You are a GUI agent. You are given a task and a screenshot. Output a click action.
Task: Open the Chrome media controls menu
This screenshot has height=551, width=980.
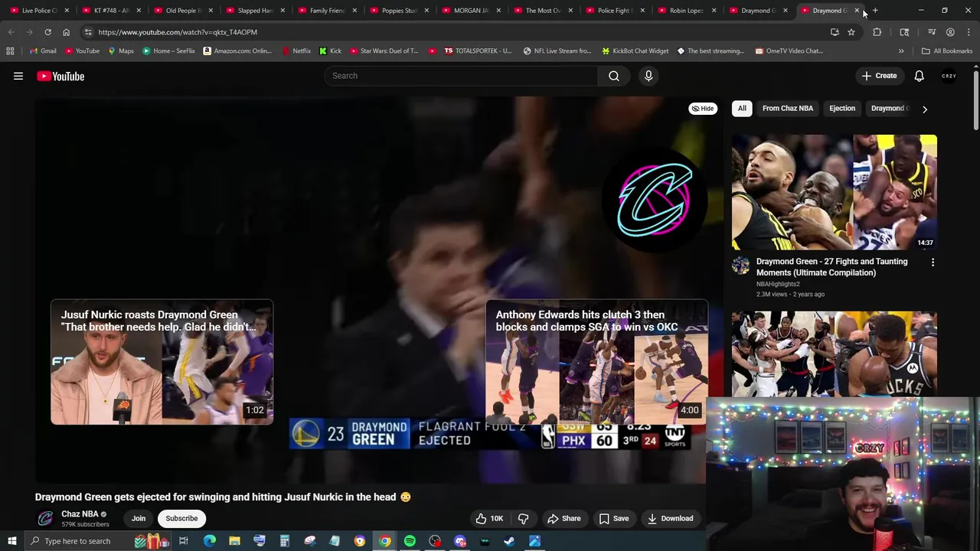coord(932,32)
